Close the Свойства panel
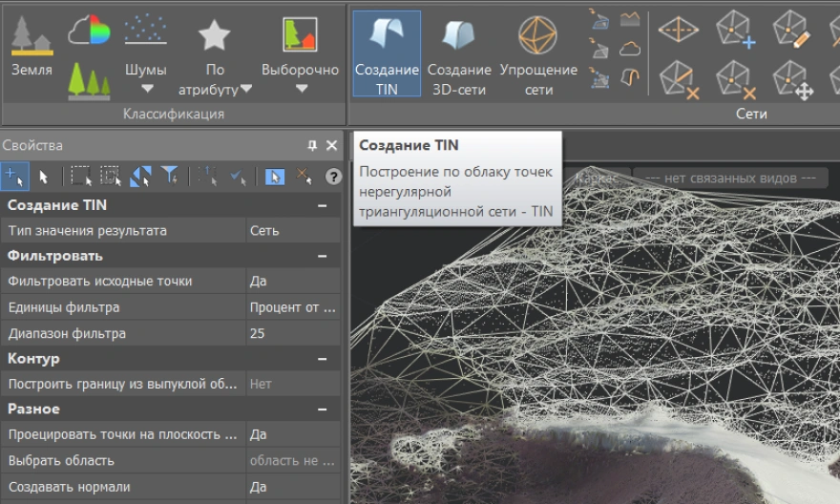This screenshot has height=504, width=840. (331, 146)
